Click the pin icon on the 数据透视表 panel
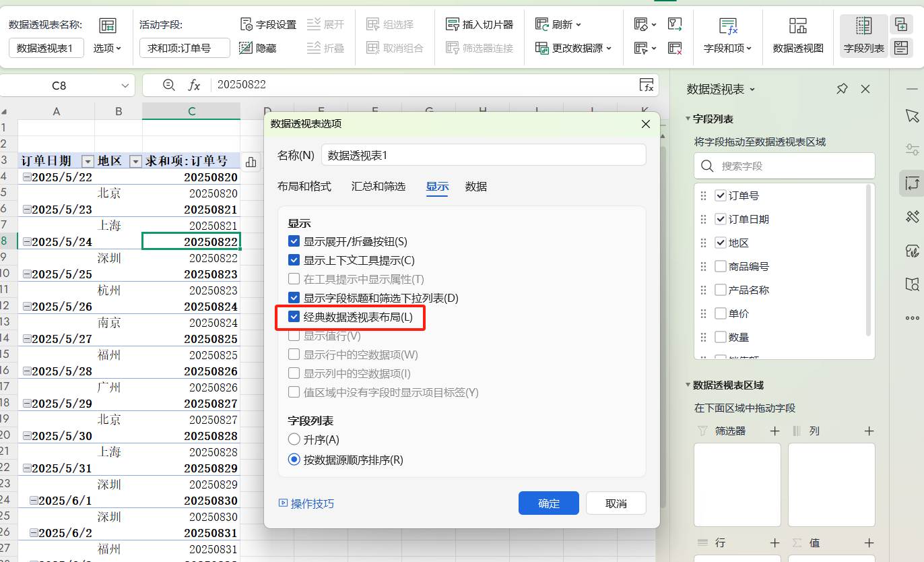 click(841, 88)
